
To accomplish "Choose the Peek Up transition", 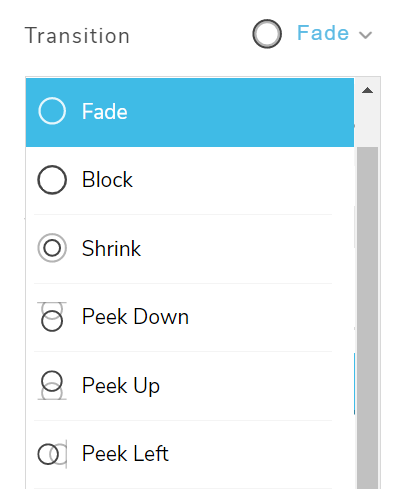I will [190, 386].
